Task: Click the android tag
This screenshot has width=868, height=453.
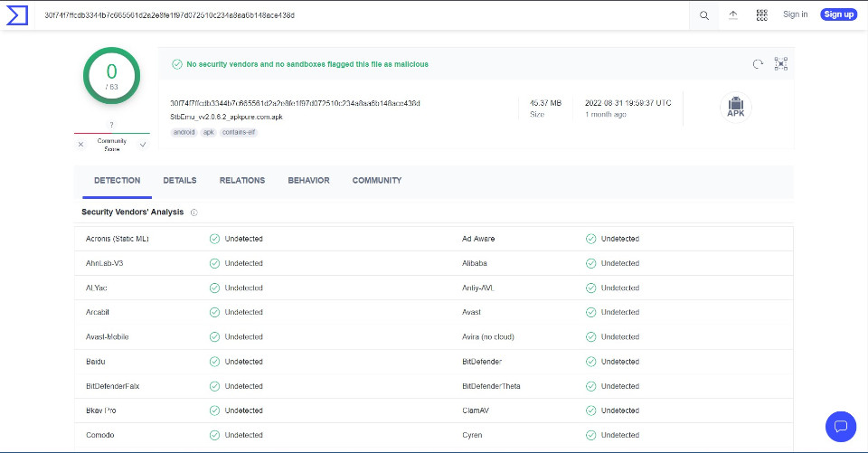Action: [x=184, y=132]
